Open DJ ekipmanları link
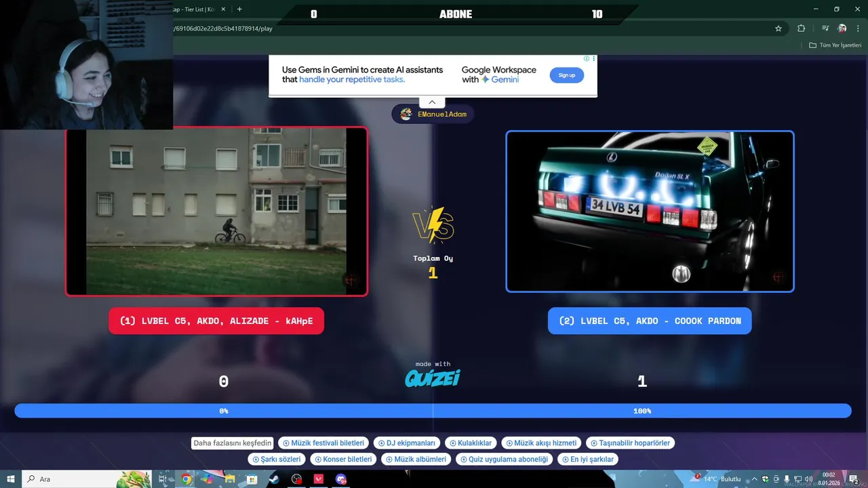This screenshot has width=868, height=488. (x=406, y=443)
